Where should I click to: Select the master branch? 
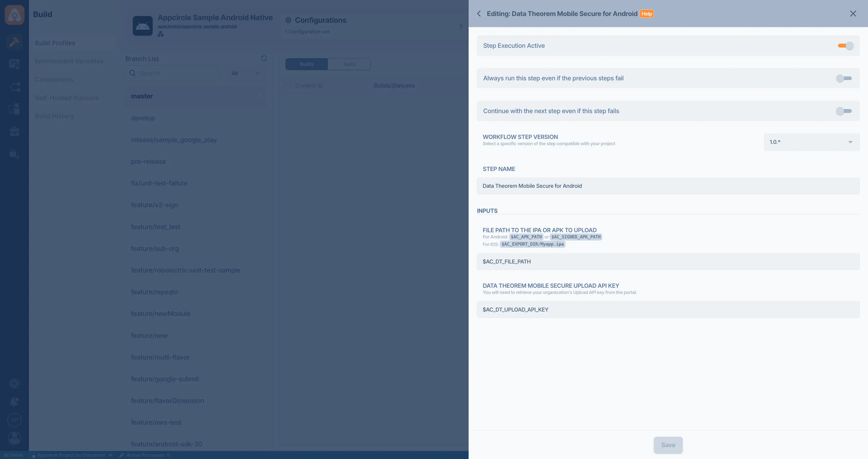(x=142, y=96)
